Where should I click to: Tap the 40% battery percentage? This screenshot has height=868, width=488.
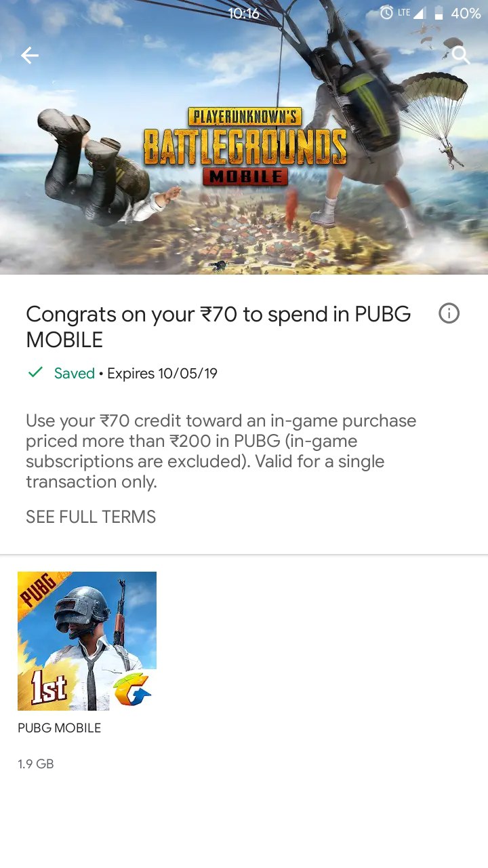click(x=466, y=14)
